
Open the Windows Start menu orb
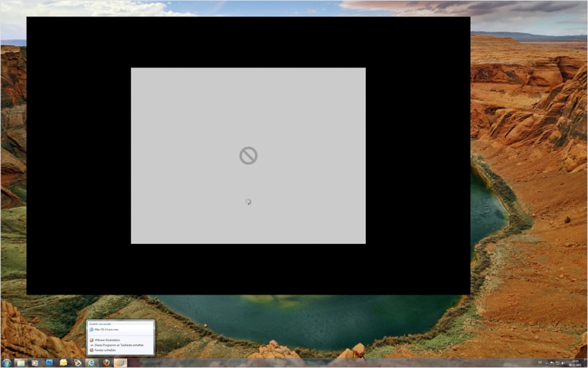(x=6, y=363)
